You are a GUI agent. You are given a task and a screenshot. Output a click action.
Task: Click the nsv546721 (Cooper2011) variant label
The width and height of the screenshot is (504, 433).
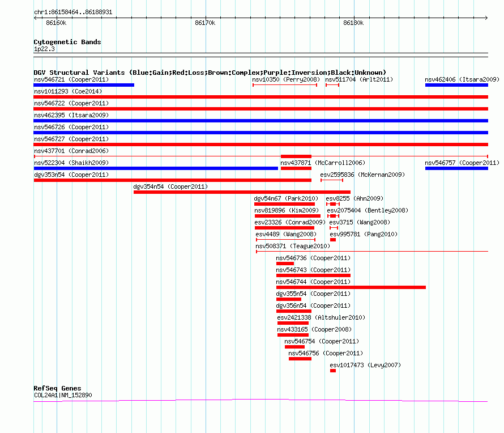pyautogui.click(x=71, y=79)
